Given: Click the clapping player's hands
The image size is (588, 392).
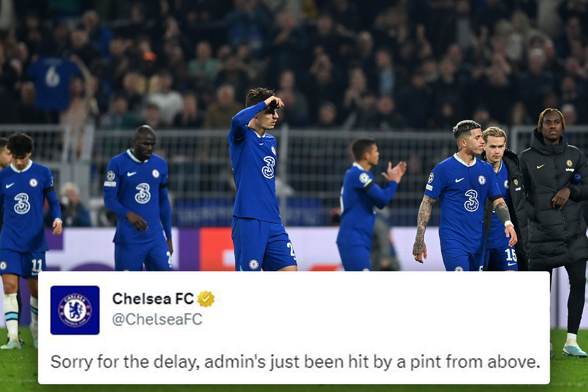Looking at the screenshot, I should 396,172.
